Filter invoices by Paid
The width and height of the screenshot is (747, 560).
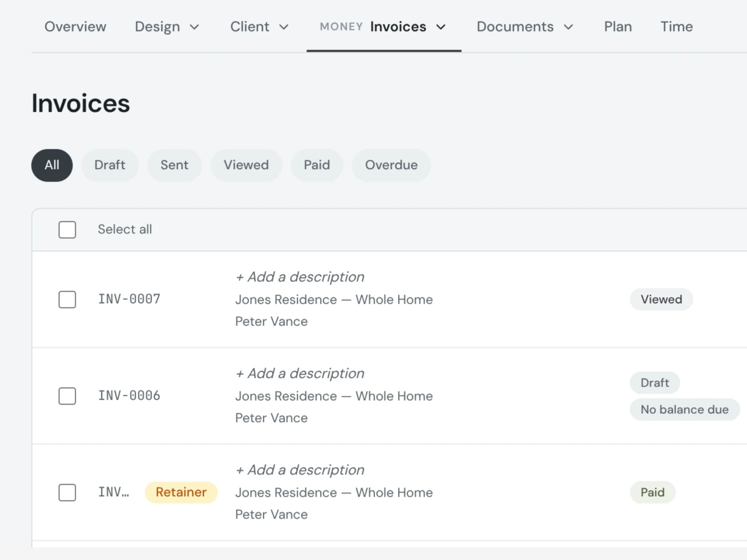pyautogui.click(x=317, y=165)
